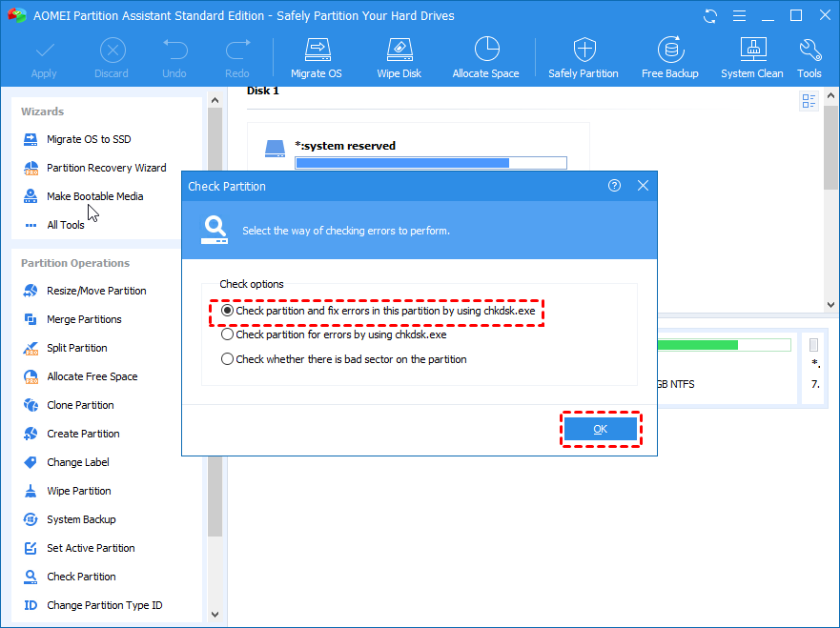
Task: Click the green NTFS partition usage bar
Action: pos(725,345)
